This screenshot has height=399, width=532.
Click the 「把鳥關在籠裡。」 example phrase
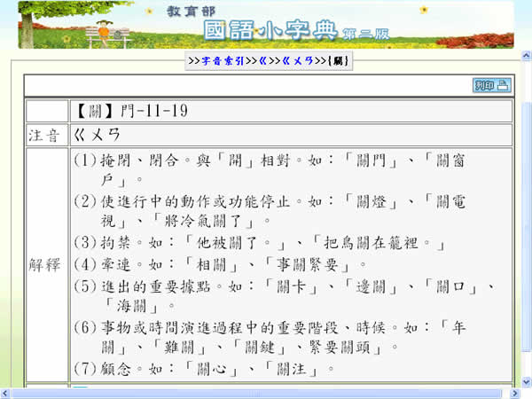[379, 243]
